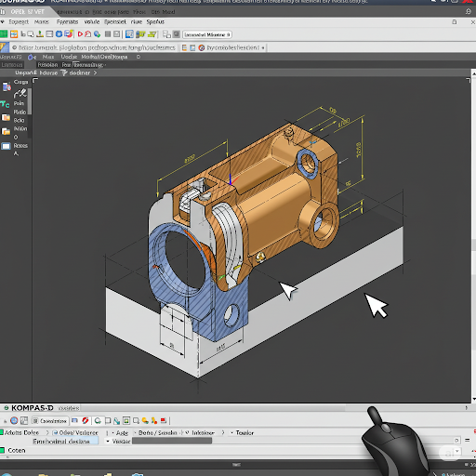Click the dark grey progress bar beside 'Vesdac'
This screenshot has width=476, height=476.
click(172, 441)
